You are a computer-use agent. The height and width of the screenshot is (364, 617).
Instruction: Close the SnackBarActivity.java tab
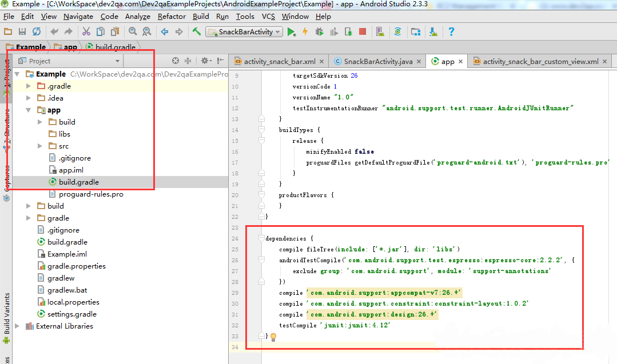[419, 61]
